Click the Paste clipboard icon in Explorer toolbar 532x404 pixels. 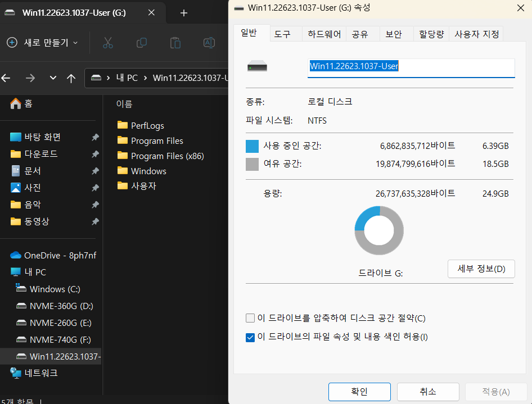175,43
